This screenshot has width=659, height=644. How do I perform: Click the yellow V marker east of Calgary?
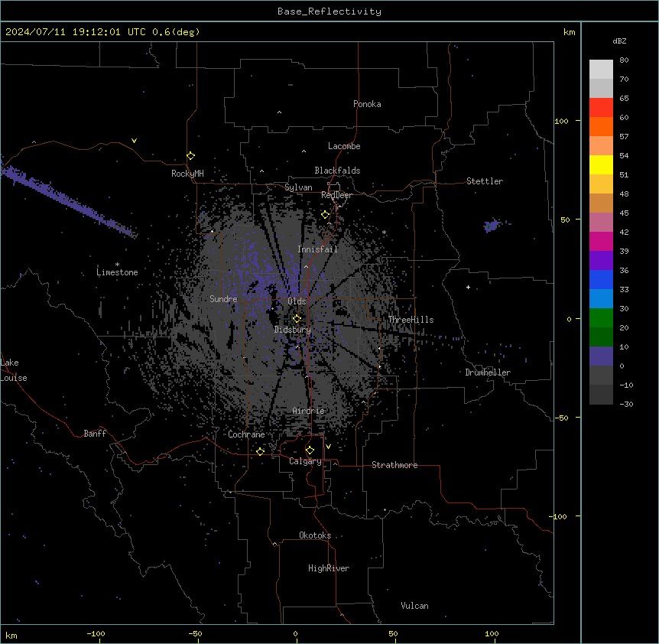(328, 447)
